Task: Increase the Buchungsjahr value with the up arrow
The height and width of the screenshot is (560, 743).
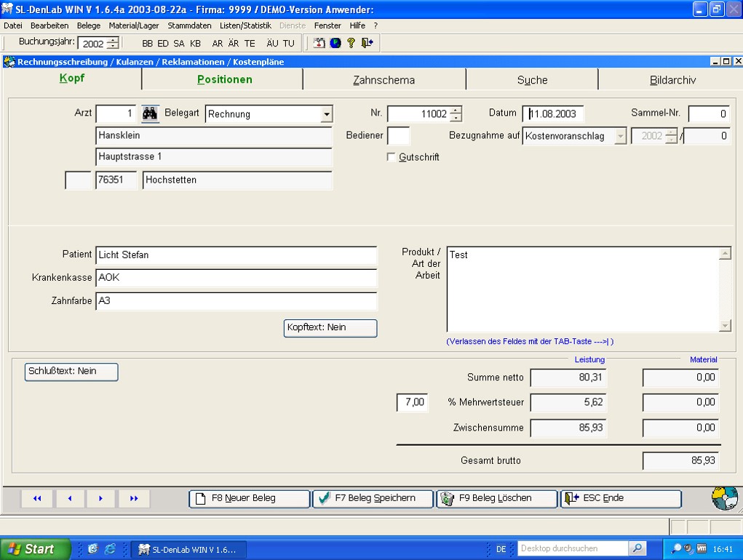Action: [x=113, y=40]
